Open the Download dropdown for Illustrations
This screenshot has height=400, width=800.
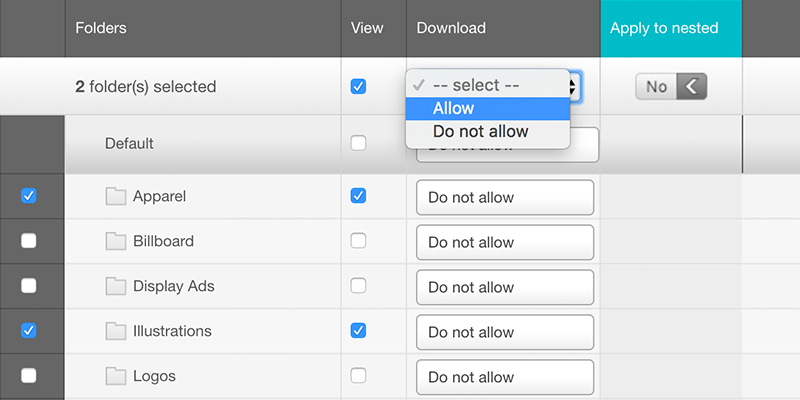coord(505,332)
